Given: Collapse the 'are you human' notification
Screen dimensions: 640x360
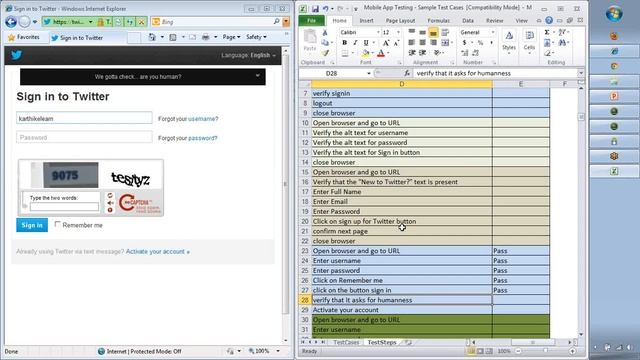Looking at the screenshot, I should pyautogui.click(x=258, y=76).
